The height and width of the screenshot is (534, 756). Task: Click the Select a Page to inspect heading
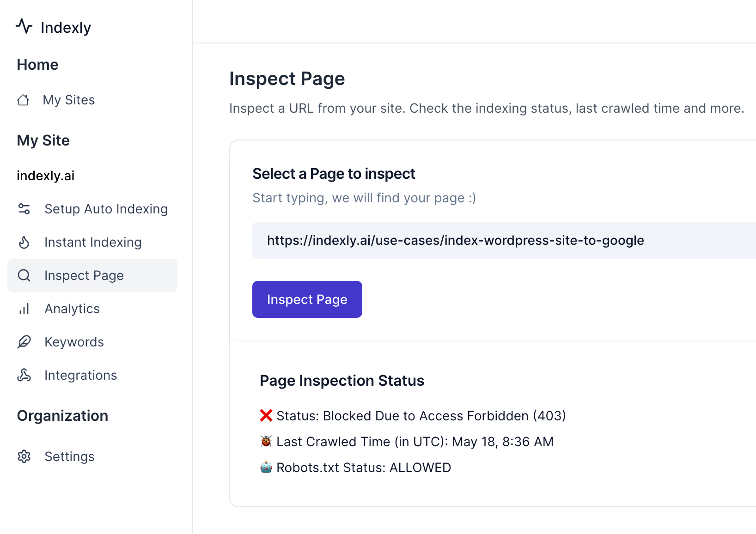(x=334, y=174)
